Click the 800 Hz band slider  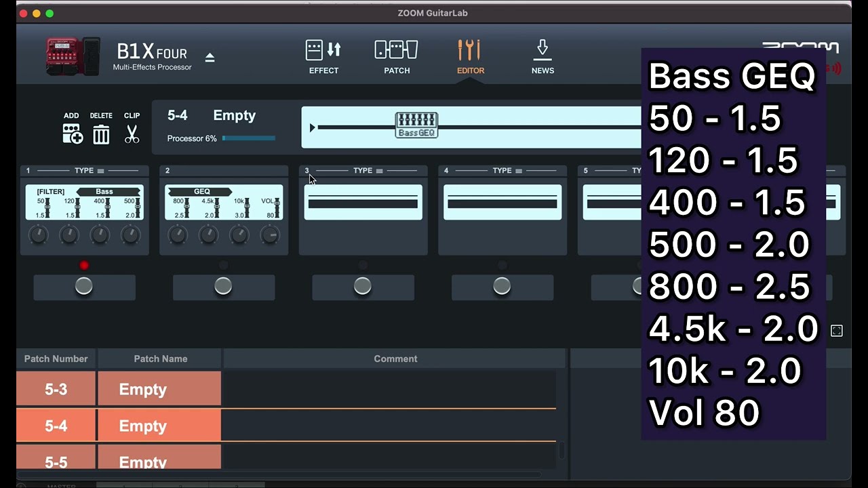coord(186,207)
